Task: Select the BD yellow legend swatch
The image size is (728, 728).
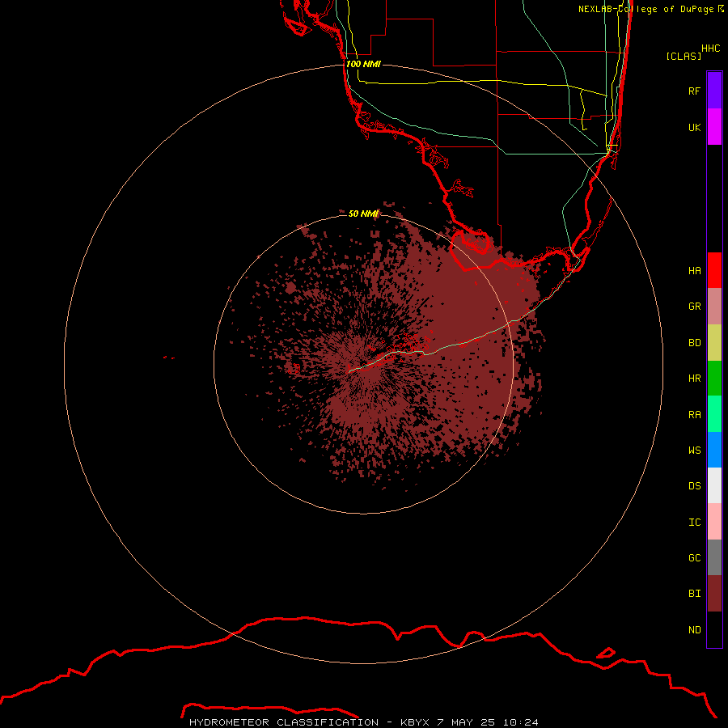Action: pyautogui.click(x=714, y=343)
